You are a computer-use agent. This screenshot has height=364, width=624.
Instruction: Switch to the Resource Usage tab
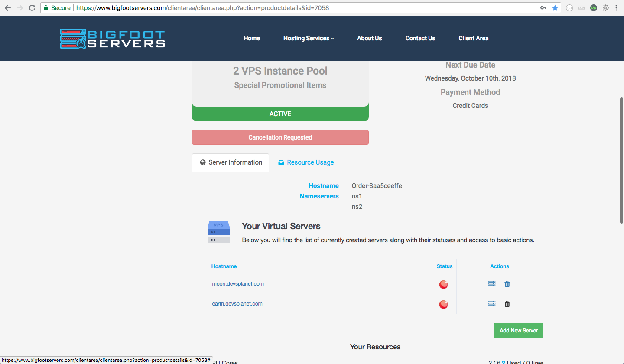pos(306,162)
